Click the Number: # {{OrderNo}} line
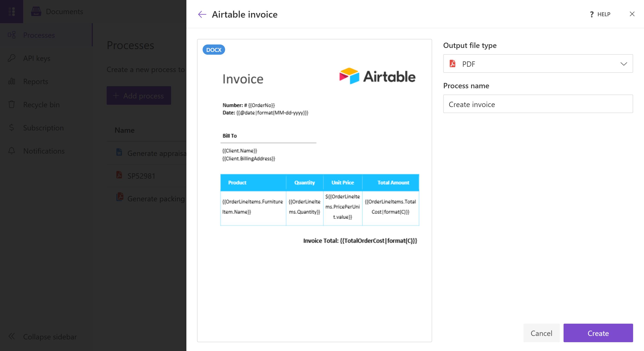This screenshot has width=644, height=351. [249, 105]
